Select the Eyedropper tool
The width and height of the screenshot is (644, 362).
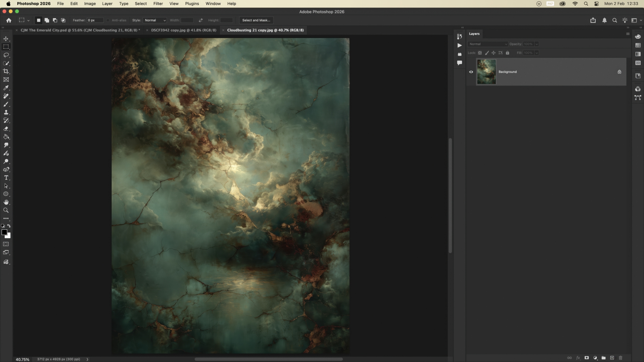pyautogui.click(x=6, y=88)
